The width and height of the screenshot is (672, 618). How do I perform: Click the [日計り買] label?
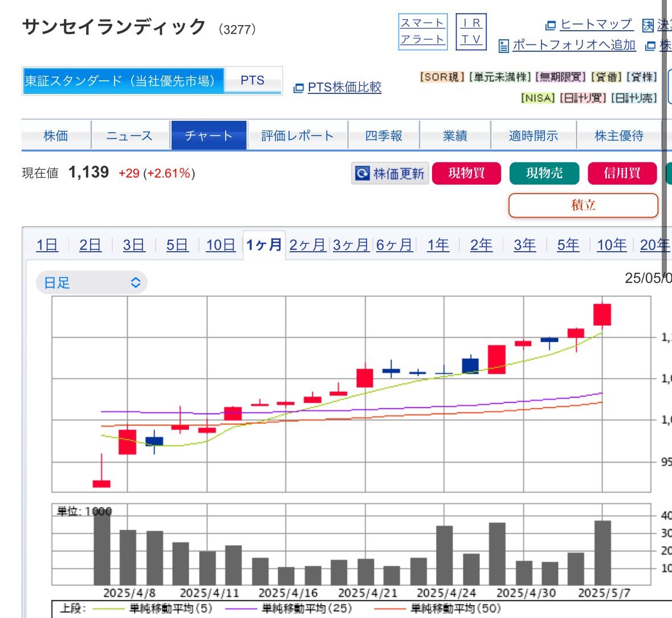point(583,98)
